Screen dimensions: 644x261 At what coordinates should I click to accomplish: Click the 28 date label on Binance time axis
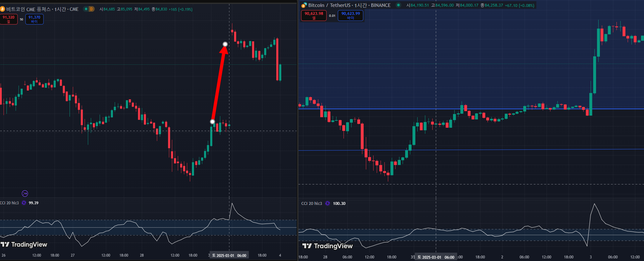pyautogui.click(x=325, y=257)
